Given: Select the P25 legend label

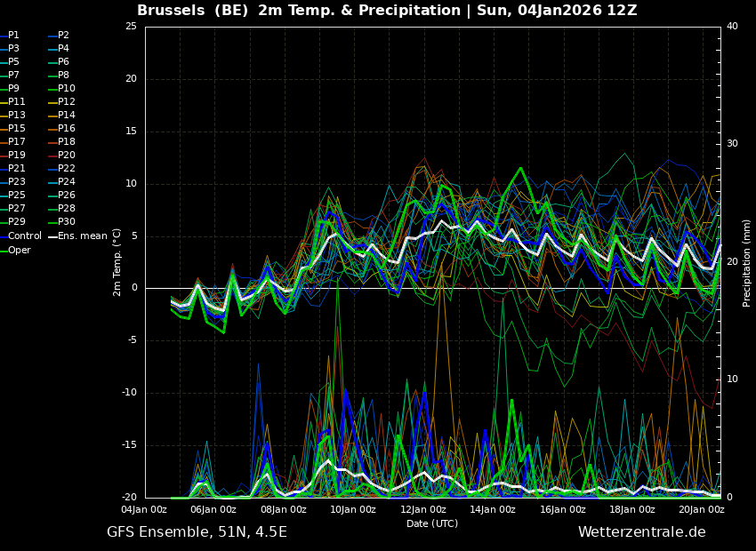Looking at the screenshot, I should click(x=16, y=195).
